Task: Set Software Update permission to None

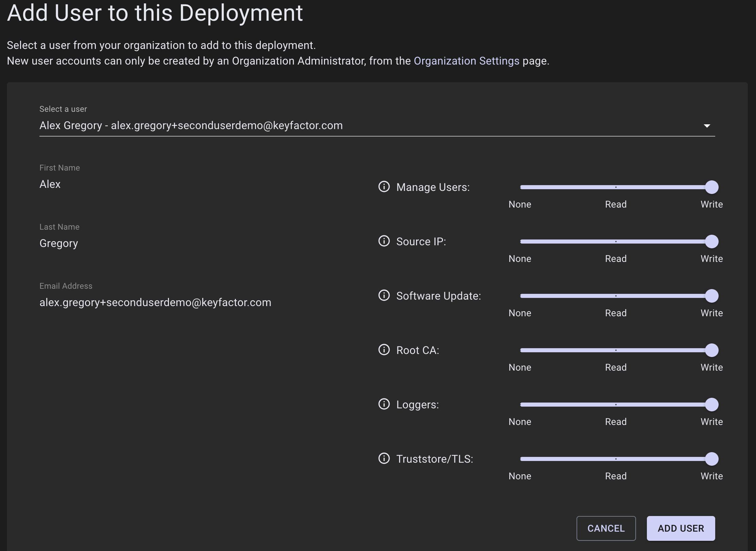Action: pyautogui.click(x=521, y=296)
